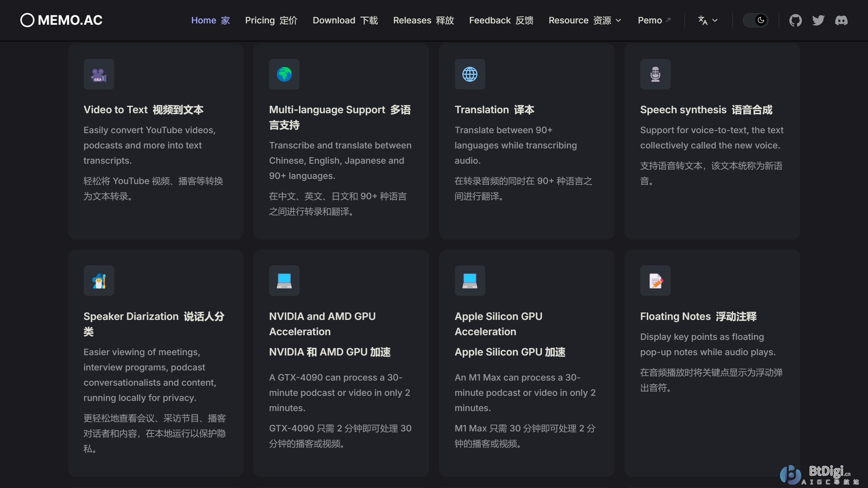The width and height of the screenshot is (868, 488).
Task: Go to the Pricing page
Action: coord(271,20)
